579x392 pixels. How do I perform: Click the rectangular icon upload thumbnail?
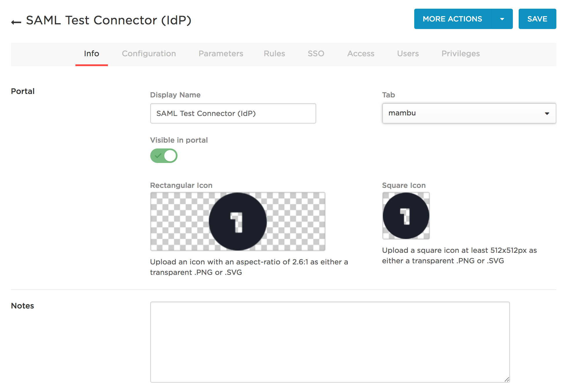[238, 222]
